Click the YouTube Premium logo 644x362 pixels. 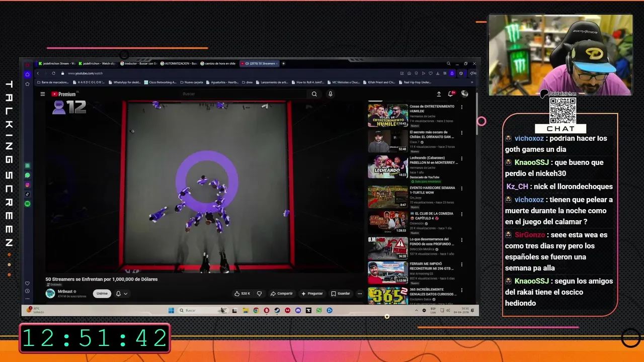[63, 94]
